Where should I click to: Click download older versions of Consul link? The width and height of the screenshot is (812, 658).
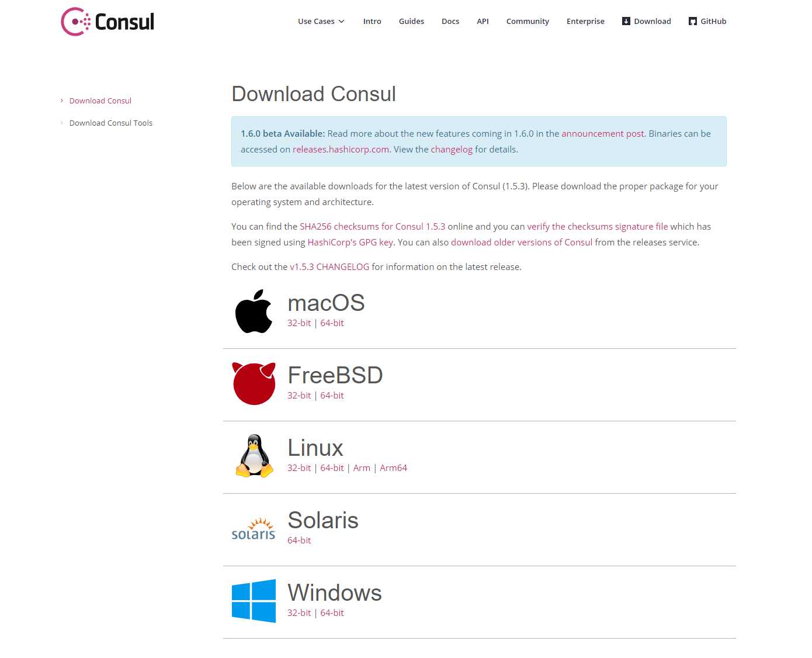pos(522,242)
